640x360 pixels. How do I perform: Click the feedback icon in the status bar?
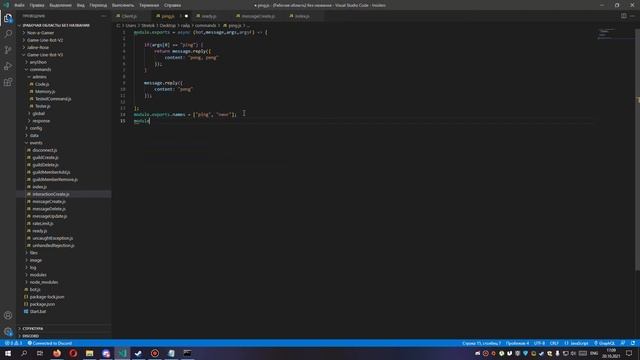623,343
